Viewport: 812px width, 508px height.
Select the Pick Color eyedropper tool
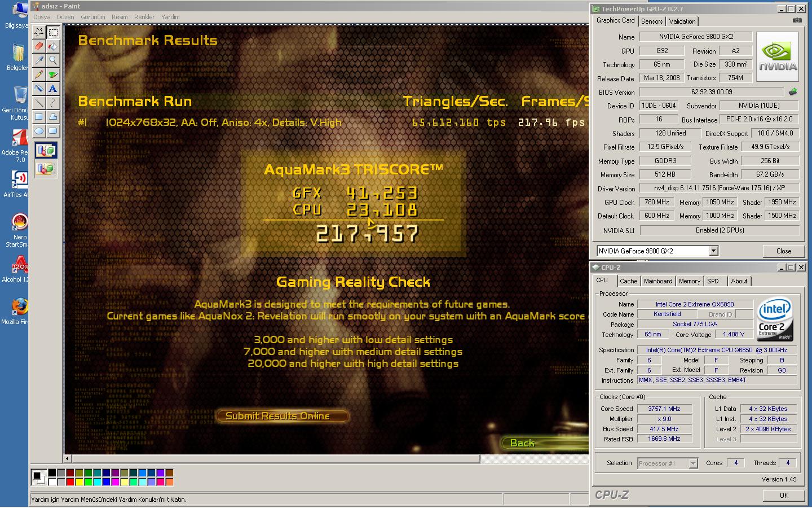(x=39, y=60)
